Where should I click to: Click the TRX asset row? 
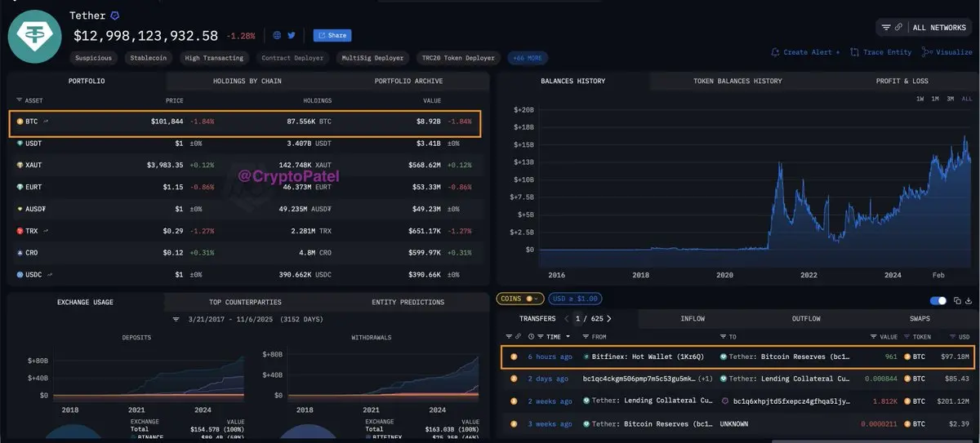[248, 231]
